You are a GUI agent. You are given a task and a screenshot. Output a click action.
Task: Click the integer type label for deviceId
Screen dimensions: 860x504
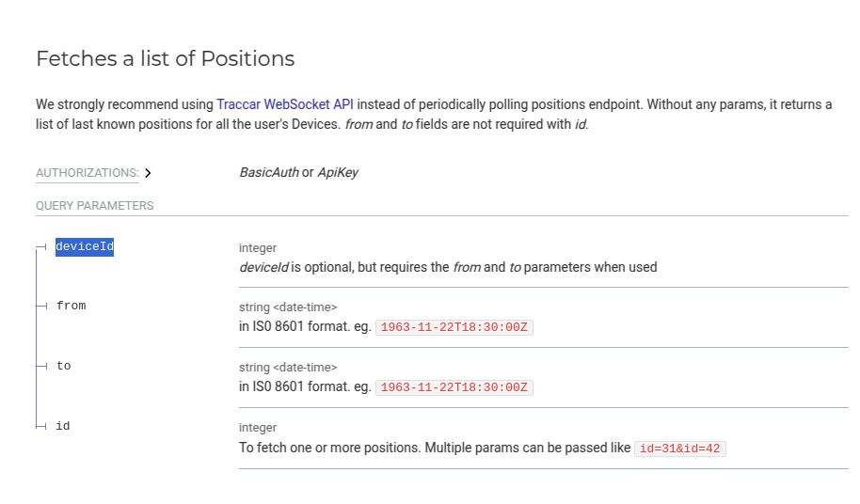258,248
